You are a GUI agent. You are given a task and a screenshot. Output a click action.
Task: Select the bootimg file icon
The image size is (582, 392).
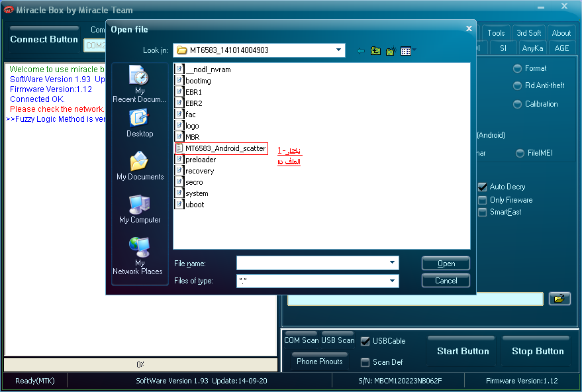tap(179, 80)
